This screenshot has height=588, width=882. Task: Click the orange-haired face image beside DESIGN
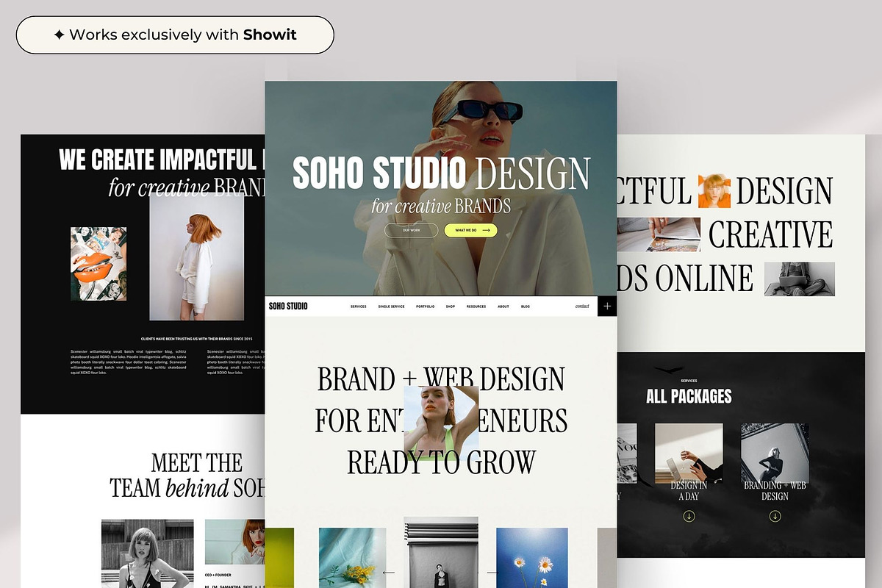(x=714, y=191)
